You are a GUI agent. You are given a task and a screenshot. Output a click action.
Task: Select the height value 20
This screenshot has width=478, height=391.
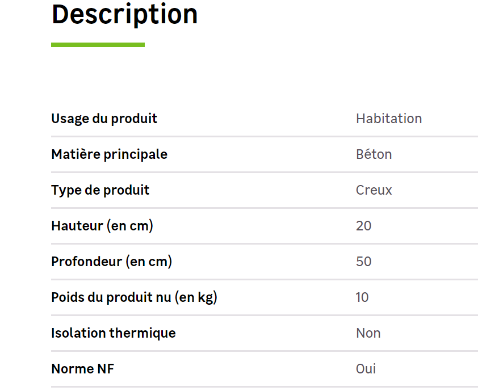[363, 226]
